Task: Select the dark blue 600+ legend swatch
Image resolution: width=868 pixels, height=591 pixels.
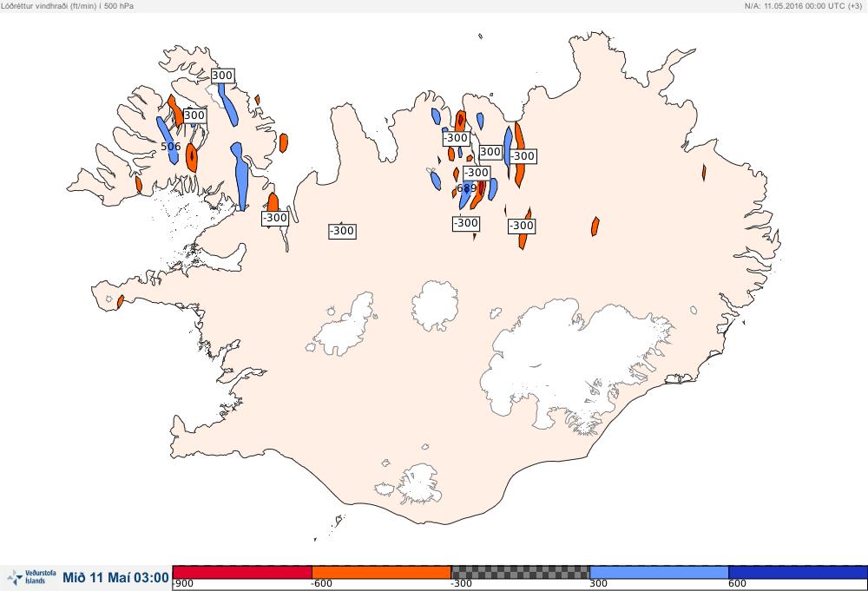Action: click(798, 572)
